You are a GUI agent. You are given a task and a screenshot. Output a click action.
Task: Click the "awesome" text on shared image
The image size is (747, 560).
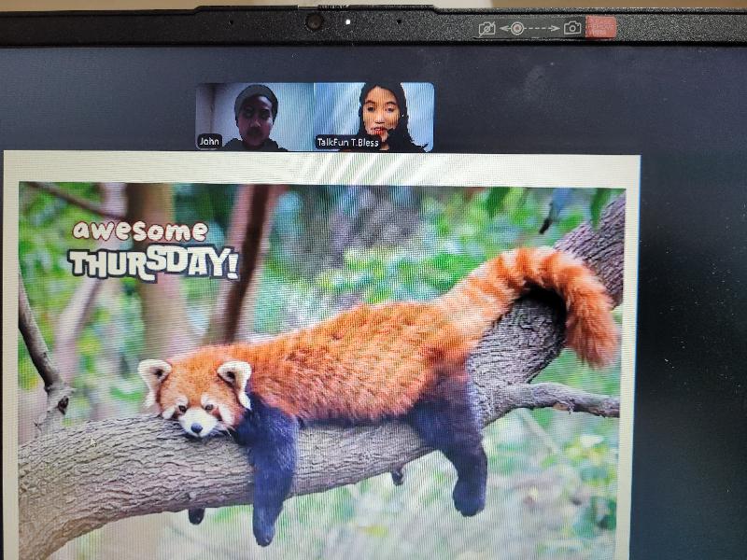click(x=140, y=231)
